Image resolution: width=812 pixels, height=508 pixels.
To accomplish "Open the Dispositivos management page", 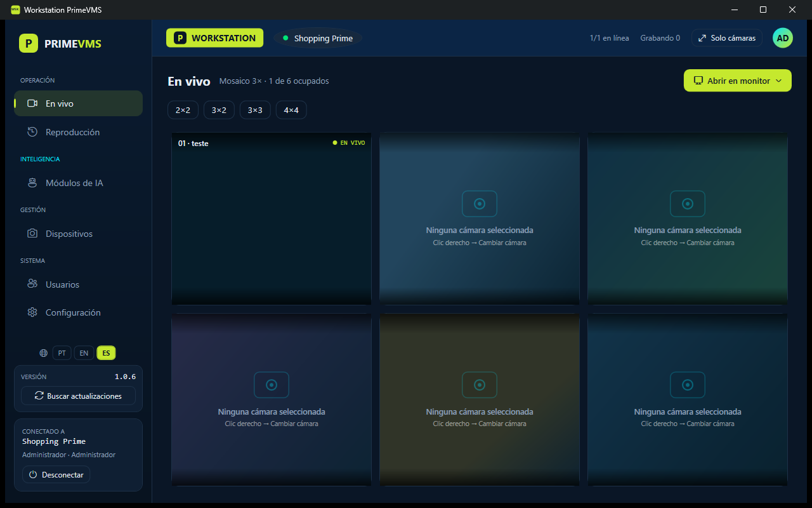I will pos(78,234).
